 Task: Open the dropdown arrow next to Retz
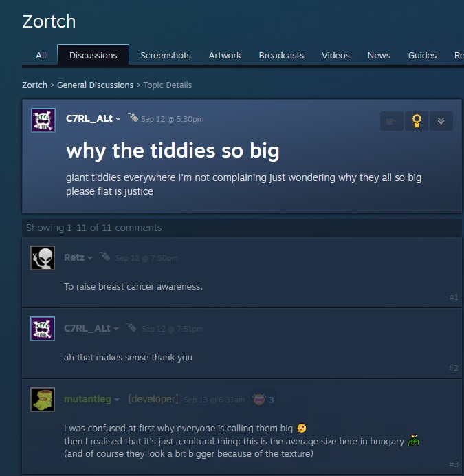click(x=90, y=258)
